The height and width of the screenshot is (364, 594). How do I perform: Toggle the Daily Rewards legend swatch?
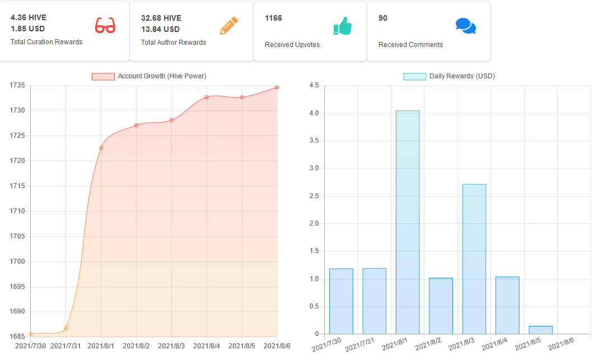(415, 77)
